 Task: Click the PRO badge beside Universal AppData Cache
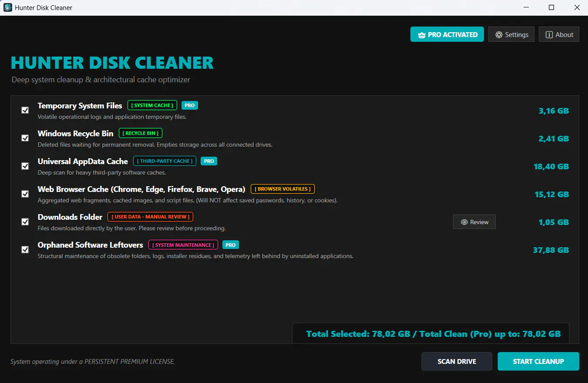pos(209,161)
